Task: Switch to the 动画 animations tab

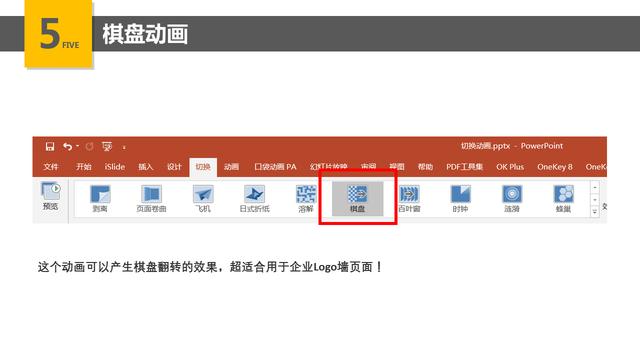Action: click(231, 167)
